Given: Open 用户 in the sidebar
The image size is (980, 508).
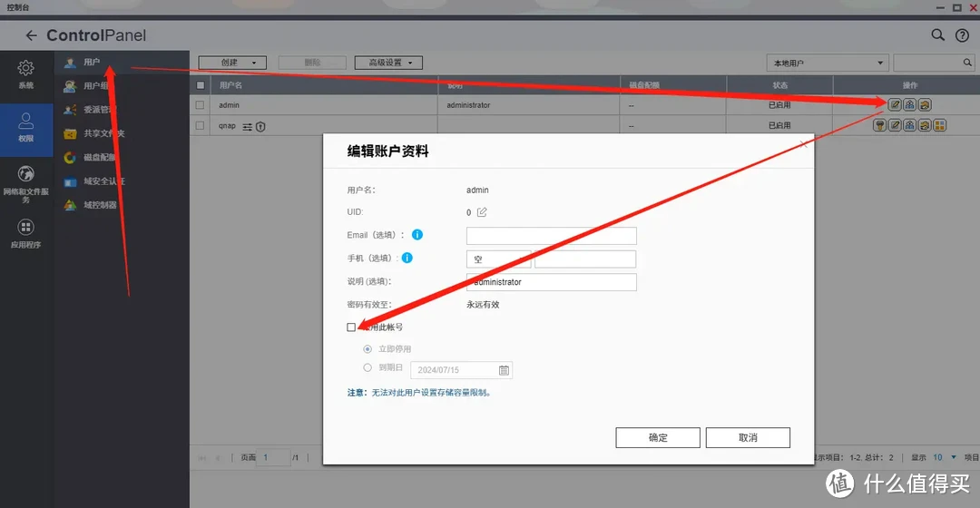Looking at the screenshot, I should tap(122, 62).
